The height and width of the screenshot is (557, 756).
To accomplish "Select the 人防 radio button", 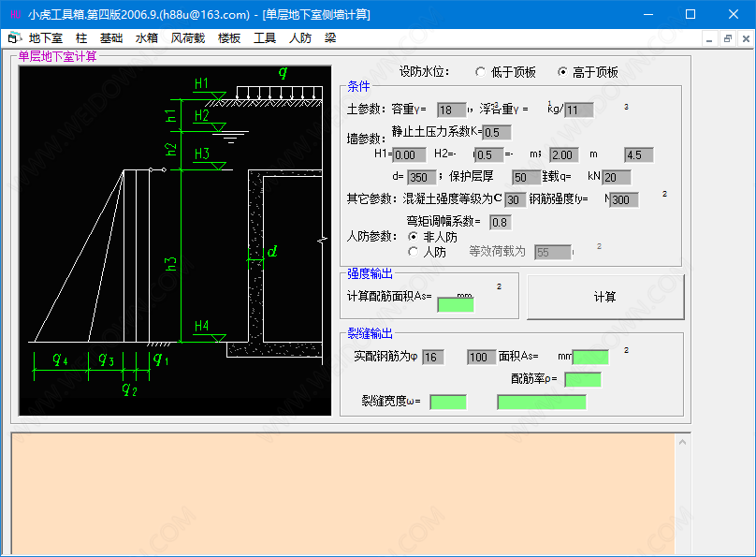I will (x=427, y=252).
